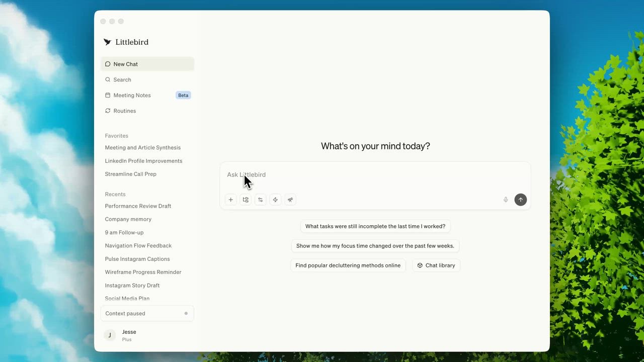Open recent chat Company memory
This screenshot has height=362, width=644.
pyautogui.click(x=128, y=219)
